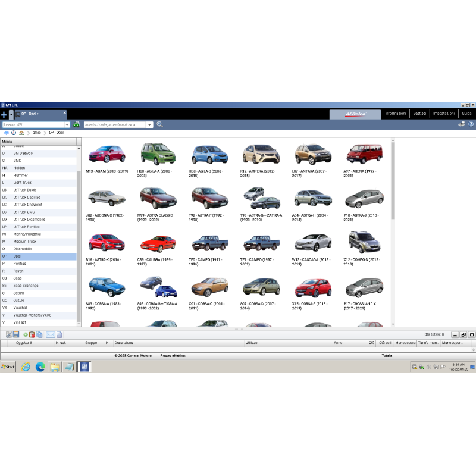The height and width of the screenshot is (476, 476).
Task: Click the green add item icon
Action: 26,334
